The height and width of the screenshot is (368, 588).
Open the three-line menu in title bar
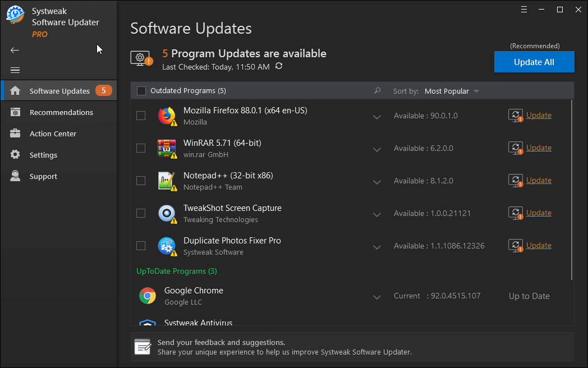(523, 9)
